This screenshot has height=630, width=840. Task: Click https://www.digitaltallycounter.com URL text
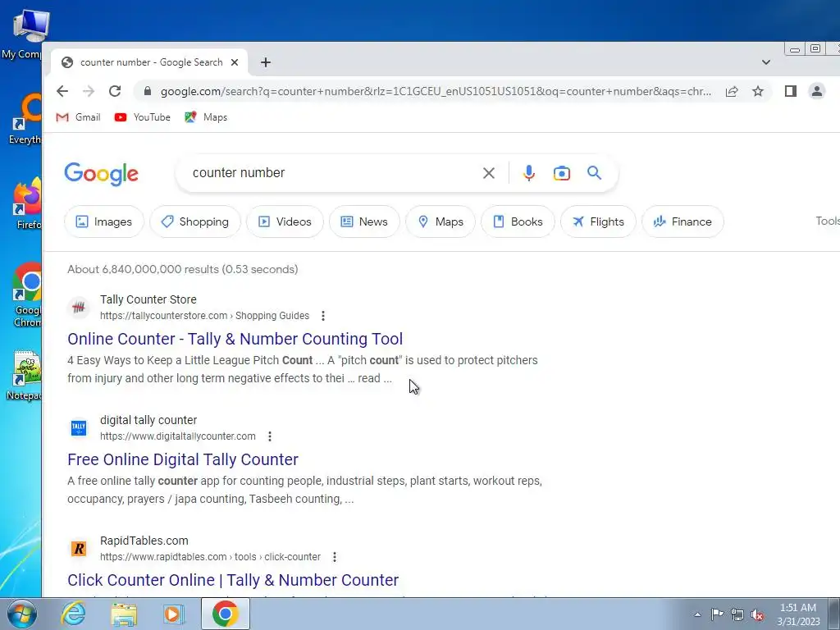[178, 436]
